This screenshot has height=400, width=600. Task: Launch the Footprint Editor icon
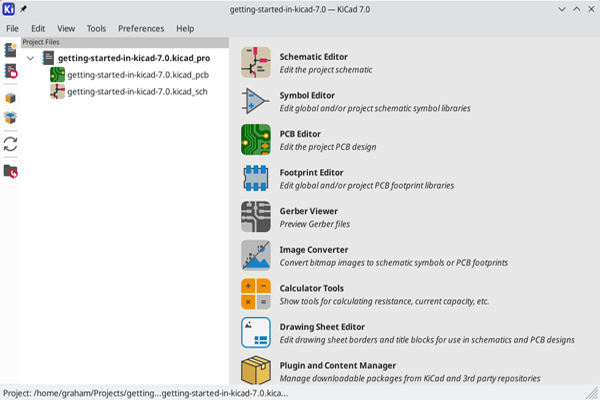point(256,178)
